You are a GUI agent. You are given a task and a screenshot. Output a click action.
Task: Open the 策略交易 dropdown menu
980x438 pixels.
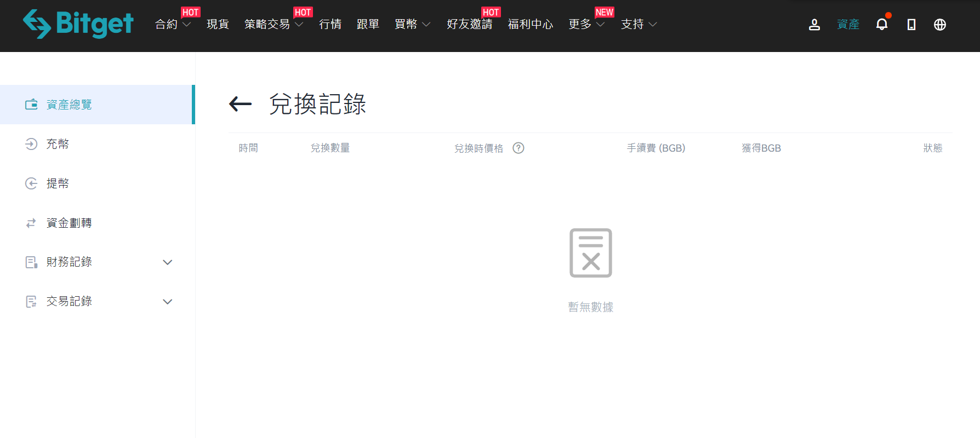click(x=274, y=24)
